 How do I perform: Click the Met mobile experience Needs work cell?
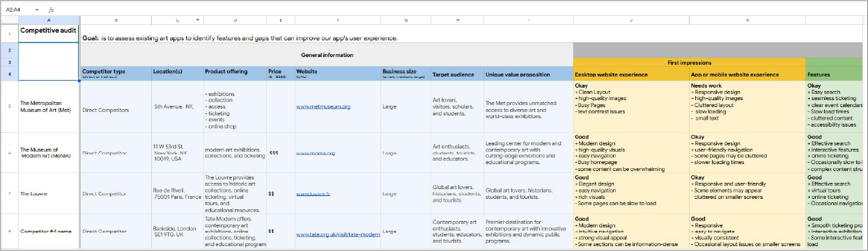click(747, 107)
